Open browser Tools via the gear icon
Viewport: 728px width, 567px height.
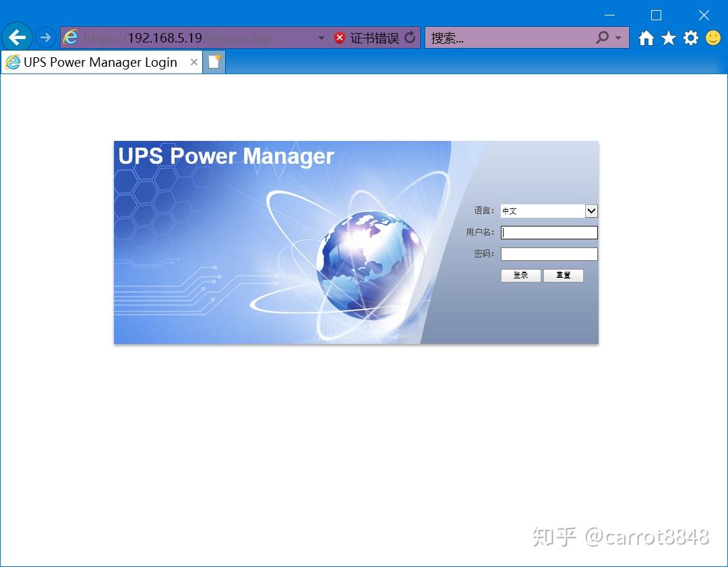pyautogui.click(x=690, y=38)
